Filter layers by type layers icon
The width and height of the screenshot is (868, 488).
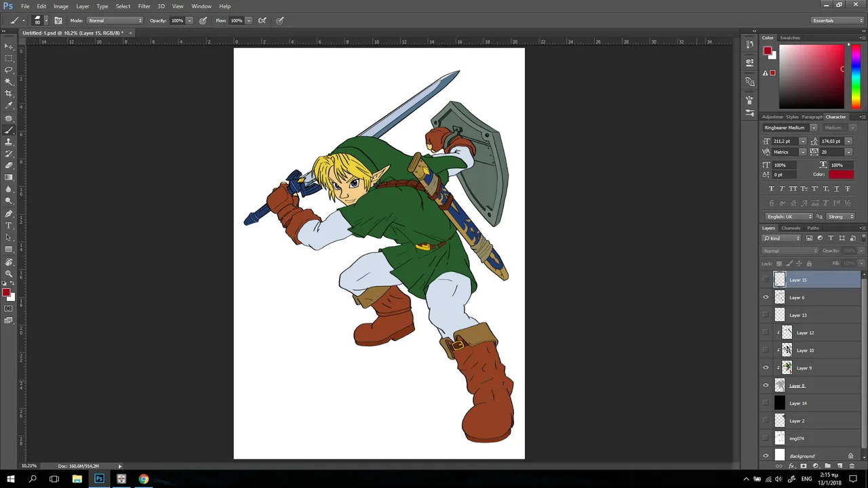(x=831, y=238)
